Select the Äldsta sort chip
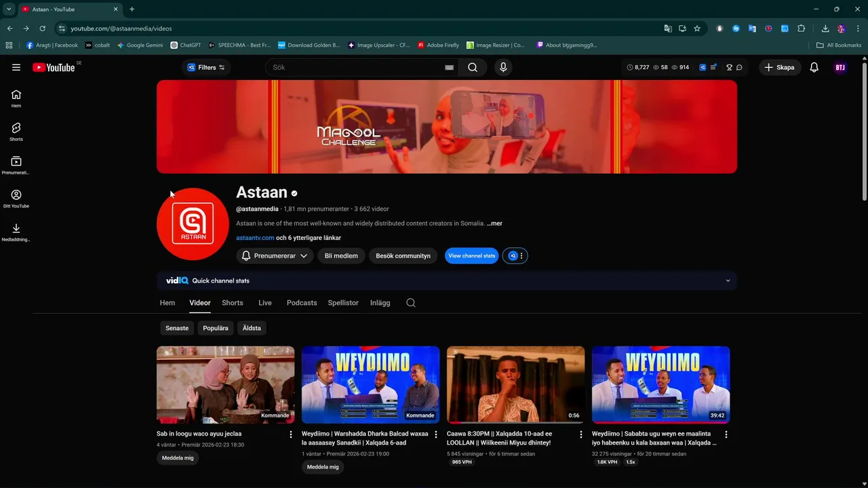The image size is (868, 488). [x=252, y=328]
